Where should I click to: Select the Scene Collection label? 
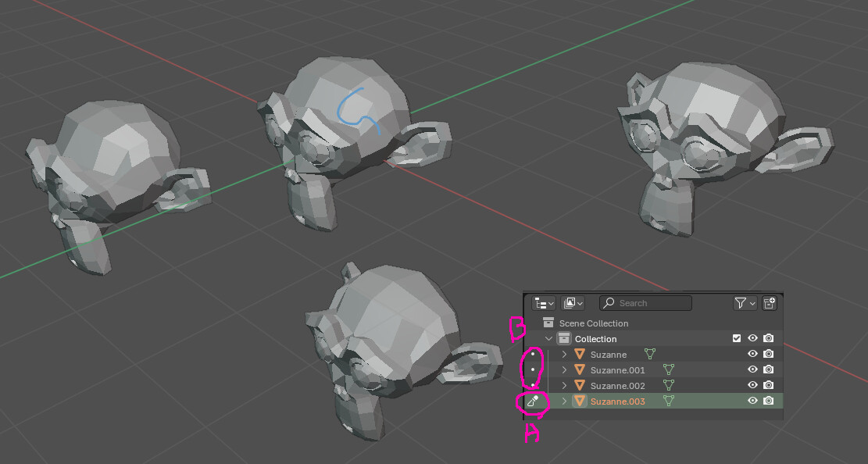[594, 323]
